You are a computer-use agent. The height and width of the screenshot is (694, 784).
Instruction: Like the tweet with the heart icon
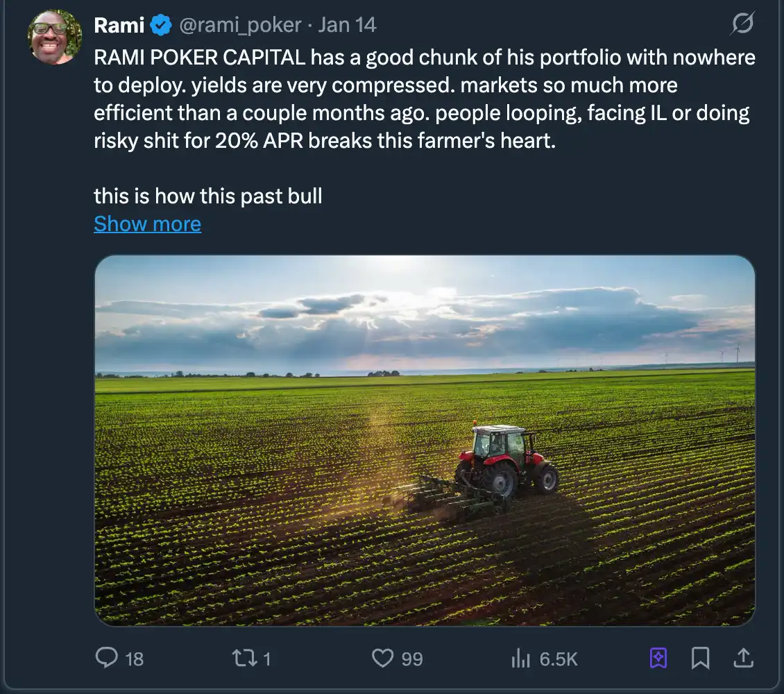(382, 657)
